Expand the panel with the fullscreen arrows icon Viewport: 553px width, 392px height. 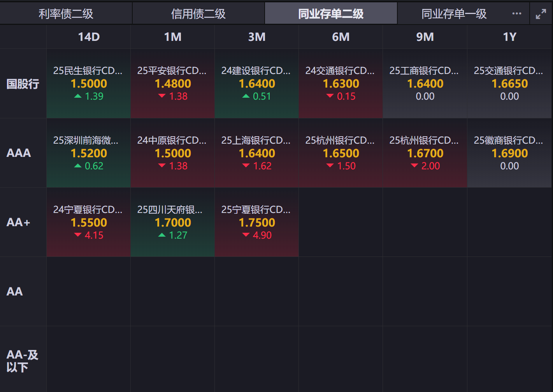(x=541, y=14)
